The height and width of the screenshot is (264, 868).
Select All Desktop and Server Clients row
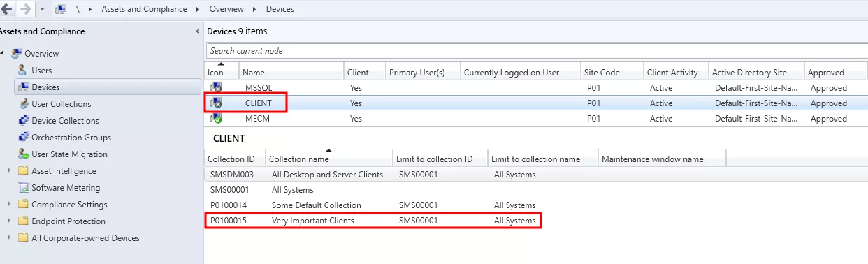tap(536, 175)
